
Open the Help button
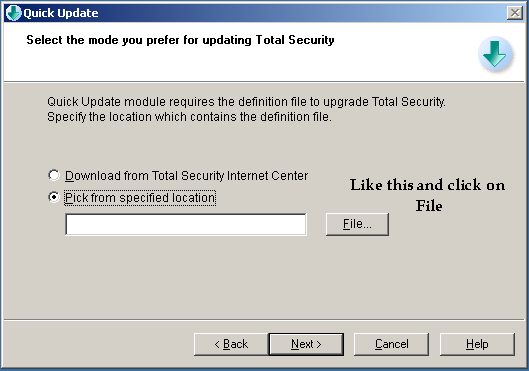(477, 344)
